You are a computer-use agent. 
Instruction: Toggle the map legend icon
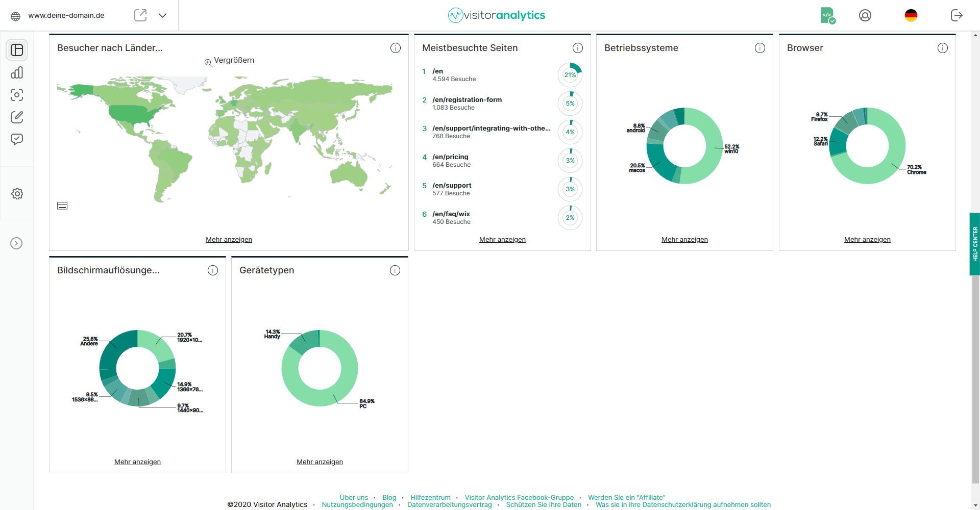click(62, 206)
